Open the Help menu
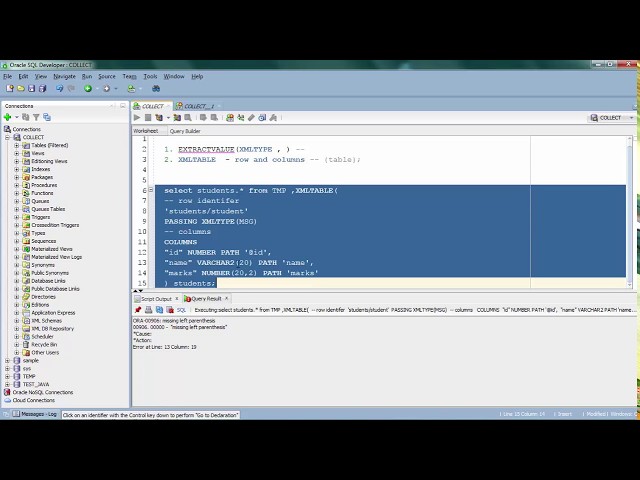640x480 pixels. (x=197, y=76)
